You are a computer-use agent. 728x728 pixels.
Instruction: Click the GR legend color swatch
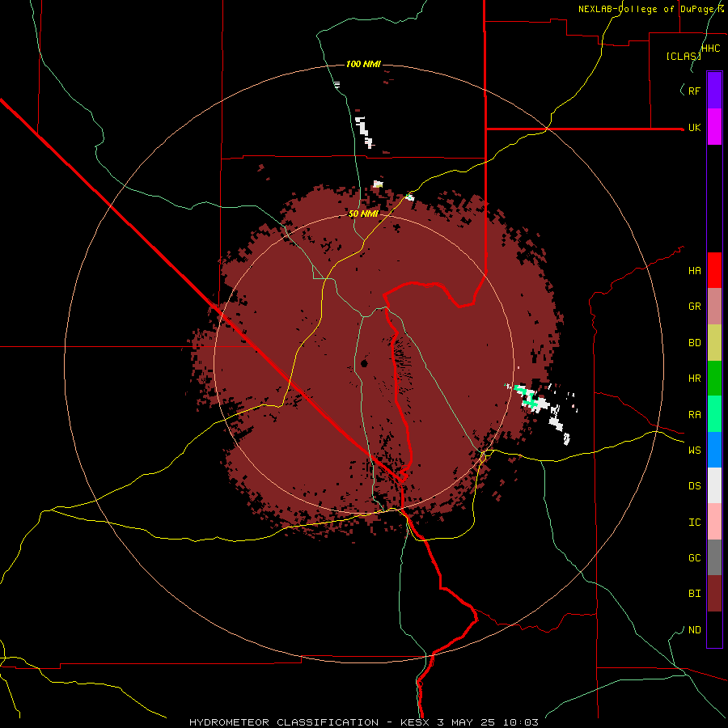point(714,307)
